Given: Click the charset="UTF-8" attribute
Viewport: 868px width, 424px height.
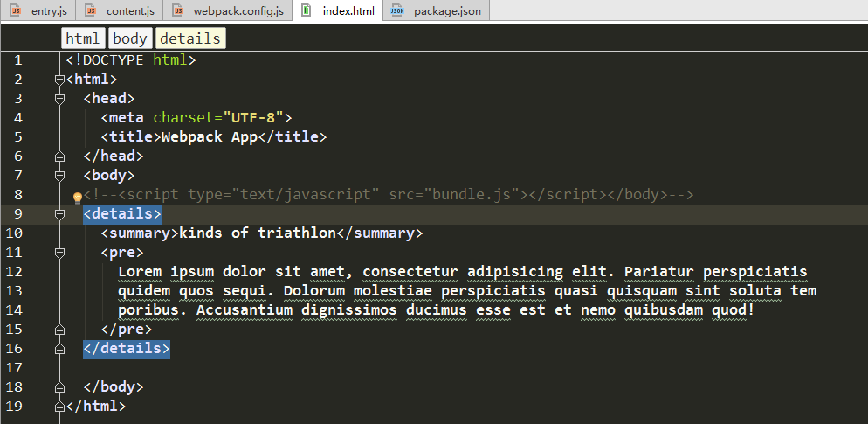Looking at the screenshot, I should tap(218, 117).
